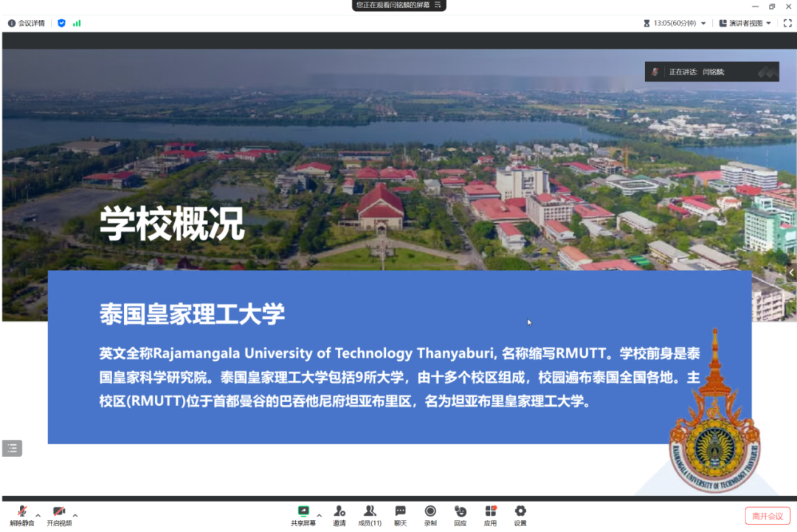797x532 pixels.
Task: Expand audio options arrow beside microphone
Action: pyautogui.click(x=38, y=515)
